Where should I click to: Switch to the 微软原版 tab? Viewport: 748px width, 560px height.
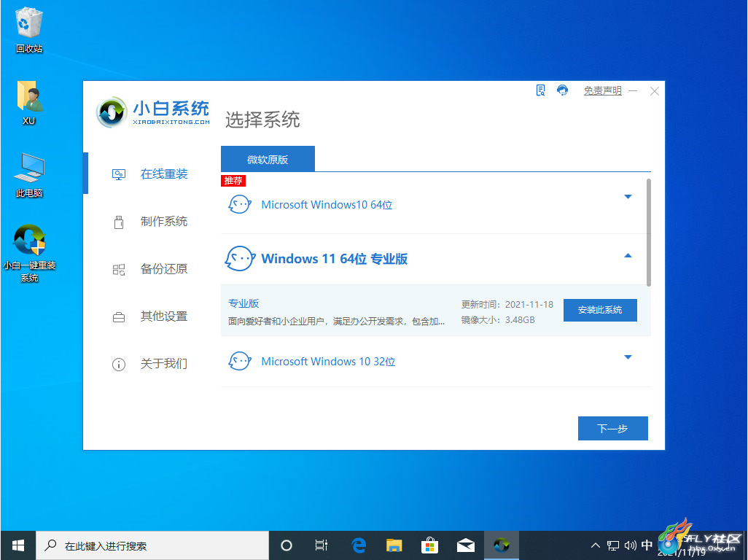pos(268,159)
